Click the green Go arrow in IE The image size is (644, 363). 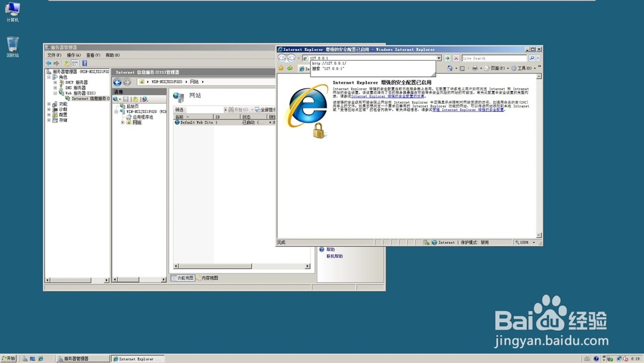[x=448, y=59]
